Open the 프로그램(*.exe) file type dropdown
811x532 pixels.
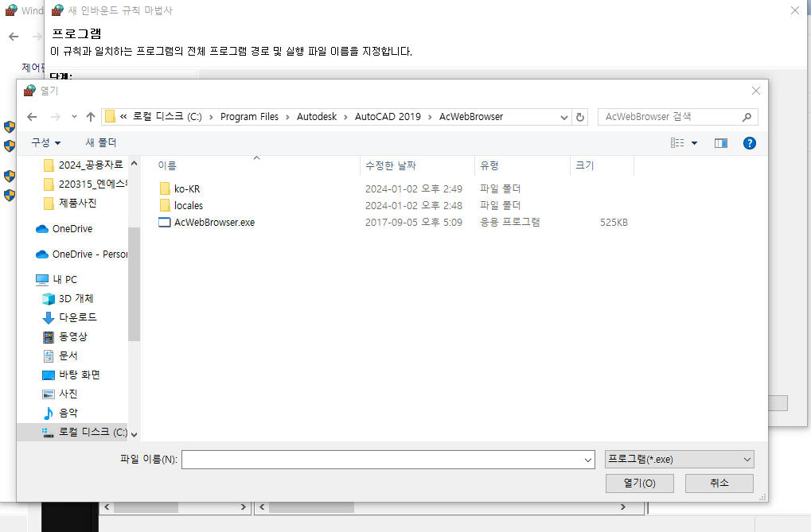pyautogui.click(x=678, y=459)
